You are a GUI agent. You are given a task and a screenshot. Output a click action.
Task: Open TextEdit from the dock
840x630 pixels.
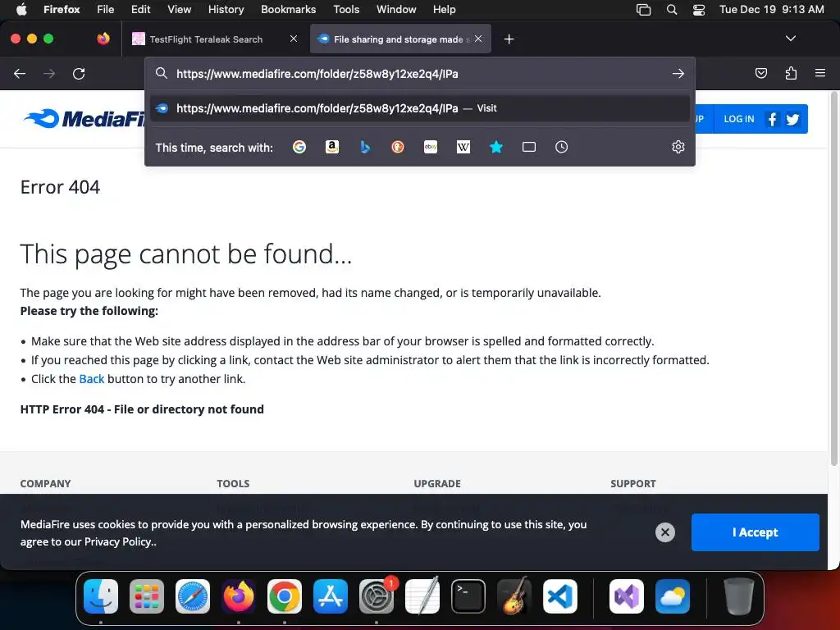[422, 596]
